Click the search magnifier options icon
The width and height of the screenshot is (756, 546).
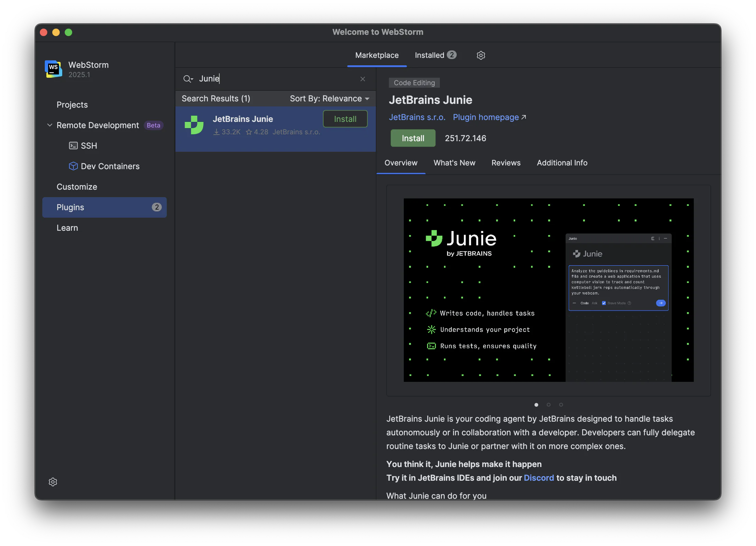coord(188,79)
